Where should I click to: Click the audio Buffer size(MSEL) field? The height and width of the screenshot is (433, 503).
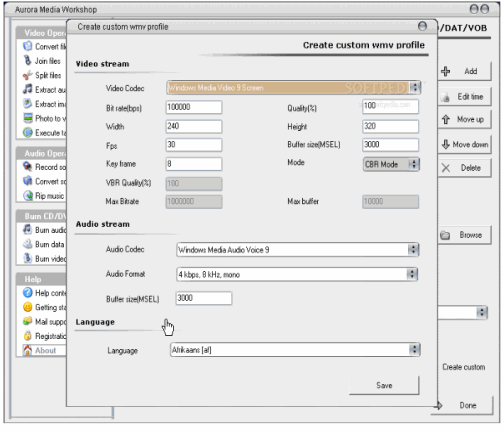[204, 298]
